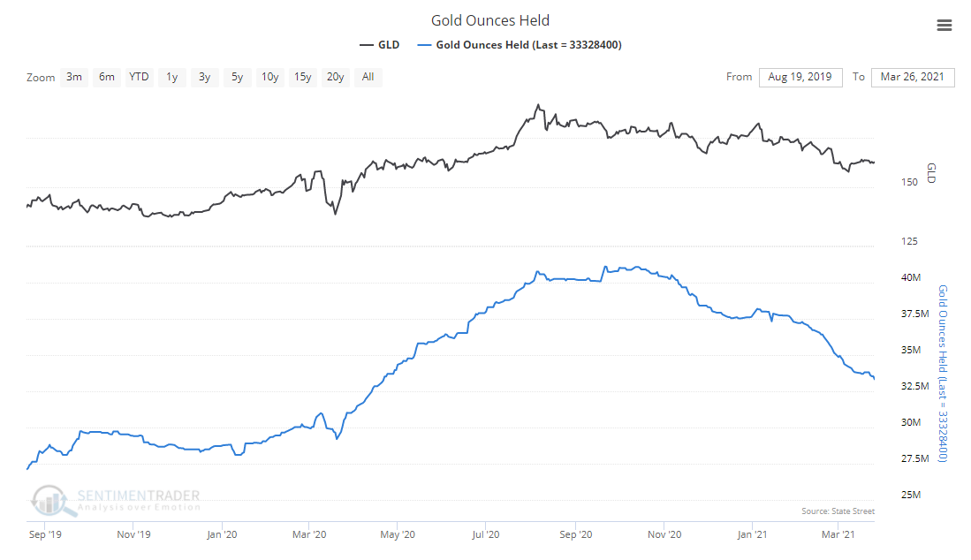Click the SentimenTrader watermark logo
Viewport: 971px width, 560px height.
pyautogui.click(x=115, y=500)
